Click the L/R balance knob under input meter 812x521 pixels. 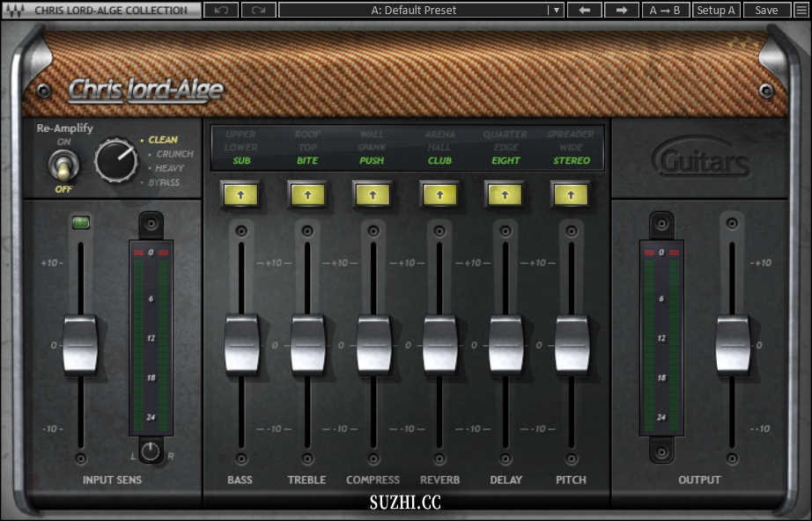coord(151,452)
